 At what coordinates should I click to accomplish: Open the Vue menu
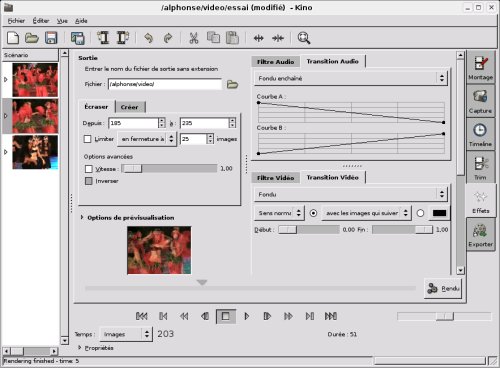[62, 21]
